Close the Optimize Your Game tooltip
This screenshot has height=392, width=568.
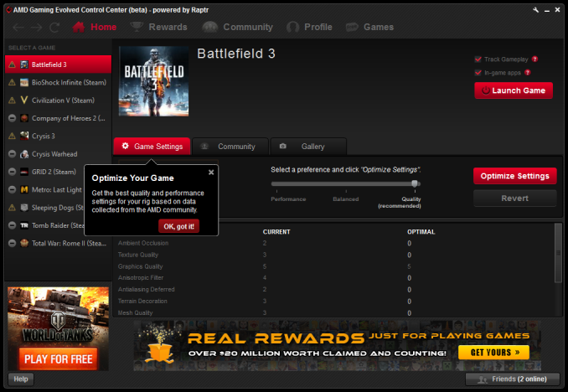211,173
